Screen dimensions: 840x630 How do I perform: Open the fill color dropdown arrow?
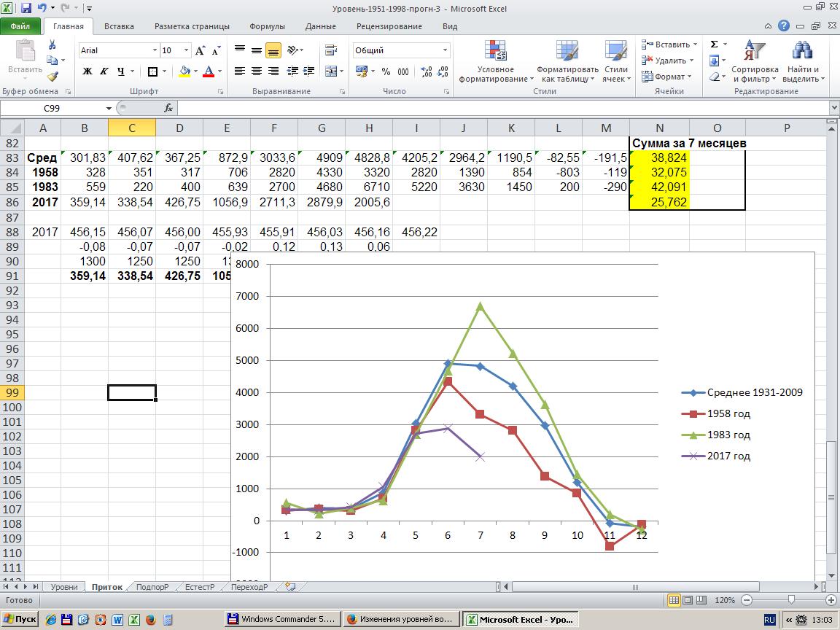click(195, 71)
